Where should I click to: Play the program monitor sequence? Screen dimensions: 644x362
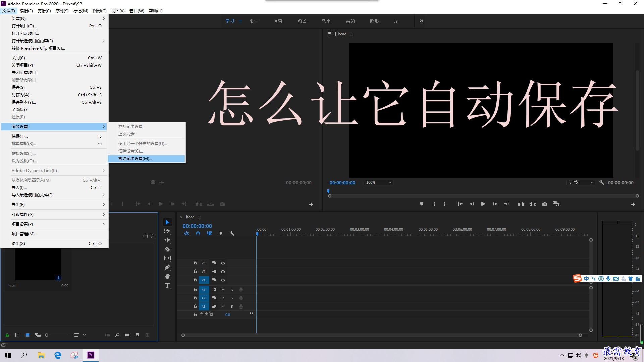483,204
